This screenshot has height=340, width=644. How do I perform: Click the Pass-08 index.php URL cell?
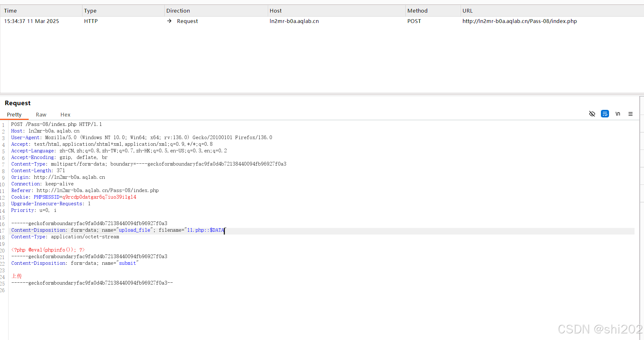pos(519,21)
